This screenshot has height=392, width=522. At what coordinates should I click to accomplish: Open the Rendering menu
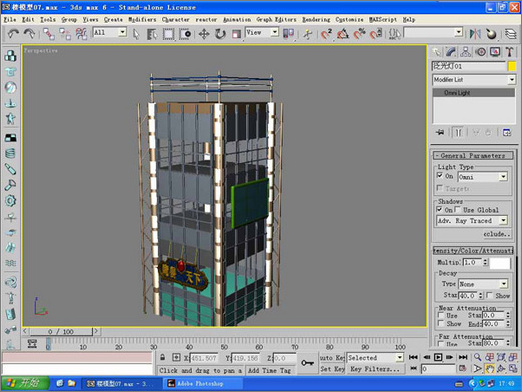pyautogui.click(x=316, y=20)
